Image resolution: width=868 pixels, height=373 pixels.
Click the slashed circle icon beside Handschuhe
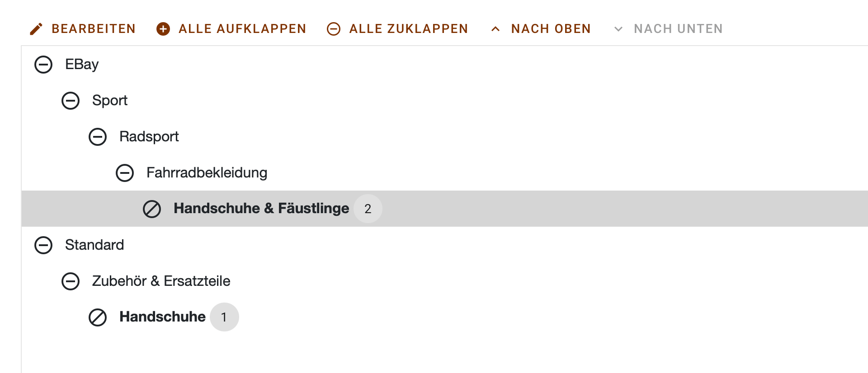[x=98, y=317]
